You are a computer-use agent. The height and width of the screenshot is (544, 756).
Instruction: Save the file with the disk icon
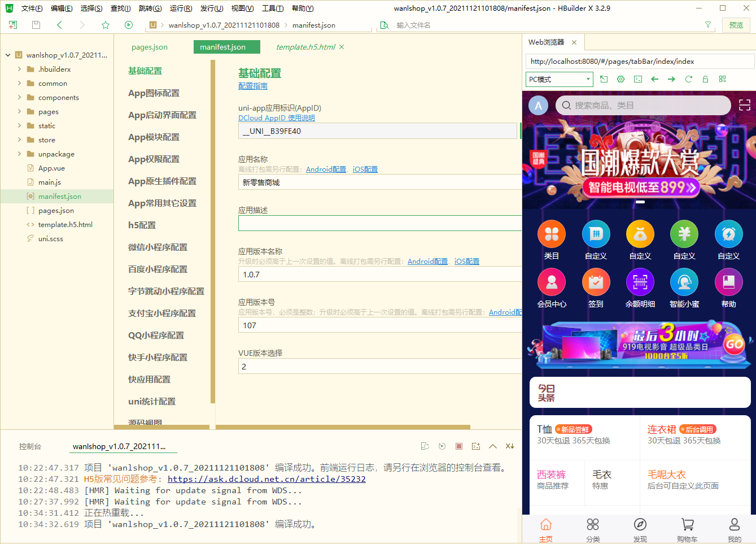[x=36, y=25]
